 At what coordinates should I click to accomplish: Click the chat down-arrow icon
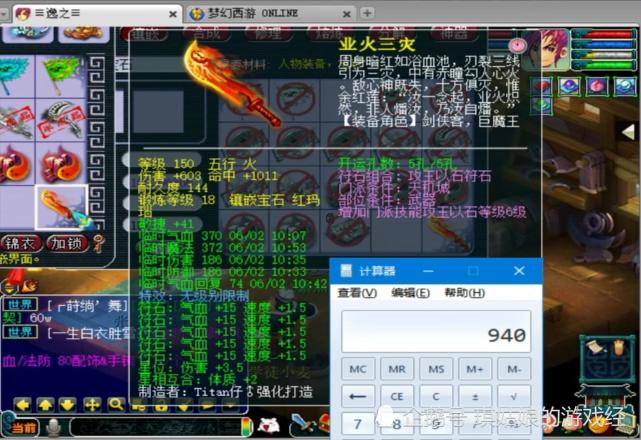tap(68, 405)
